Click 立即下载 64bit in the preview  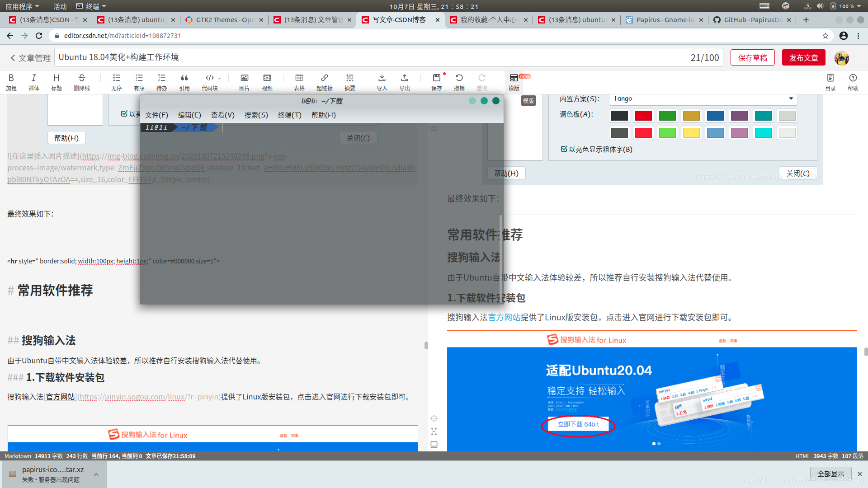click(x=578, y=424)
